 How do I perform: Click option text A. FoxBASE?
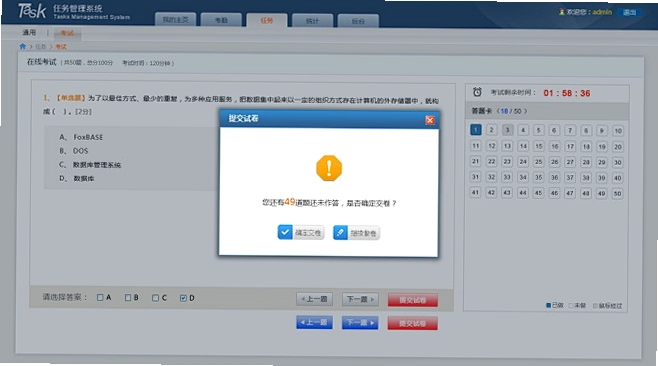[x=81, y=137]
